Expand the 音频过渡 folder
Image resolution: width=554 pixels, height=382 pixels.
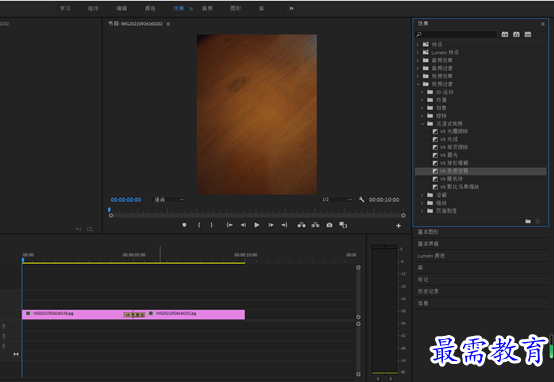tap(418, 68)
